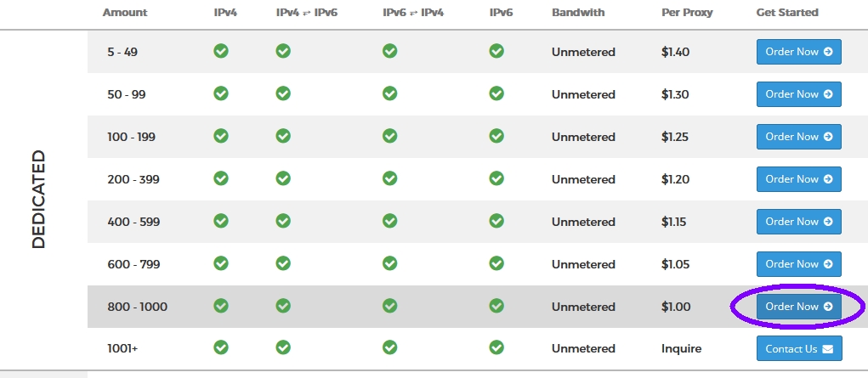Click IPv6 ⇄ IPv4 checkmark in 200 - 399 row
This screenshot has height=378, width=868.
389,178
